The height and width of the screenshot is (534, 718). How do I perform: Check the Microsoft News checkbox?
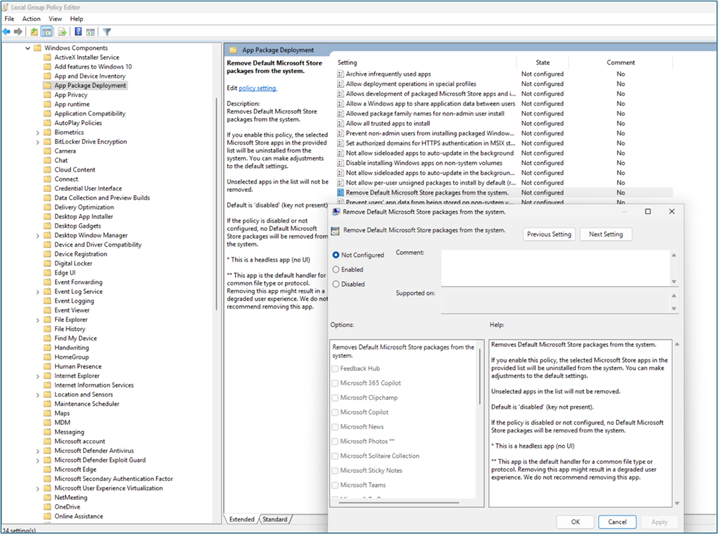click(335, 427)
